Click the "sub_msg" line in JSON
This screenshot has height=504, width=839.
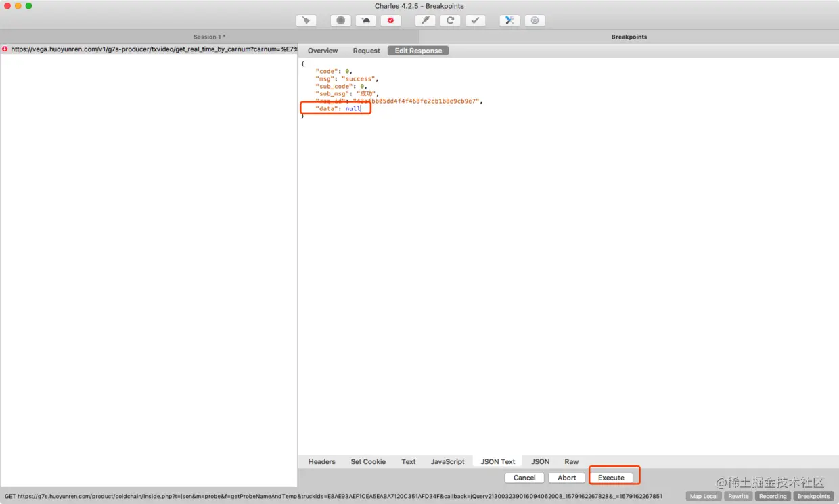tap(346, 93)
